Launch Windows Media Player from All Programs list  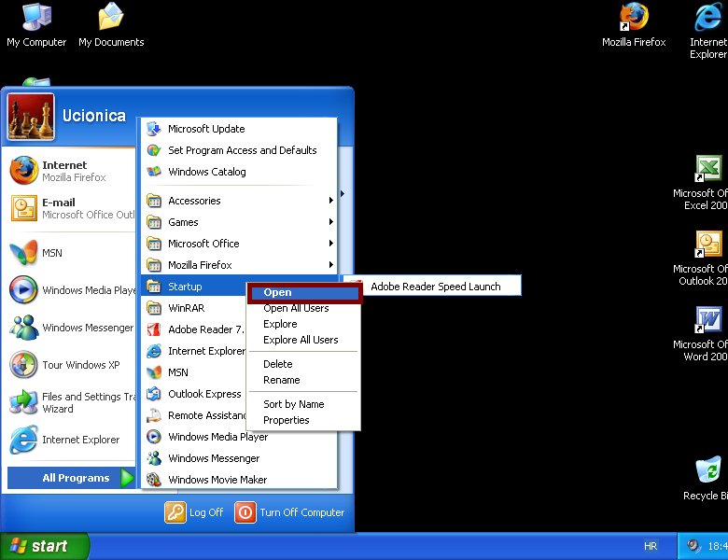(239, 437)
